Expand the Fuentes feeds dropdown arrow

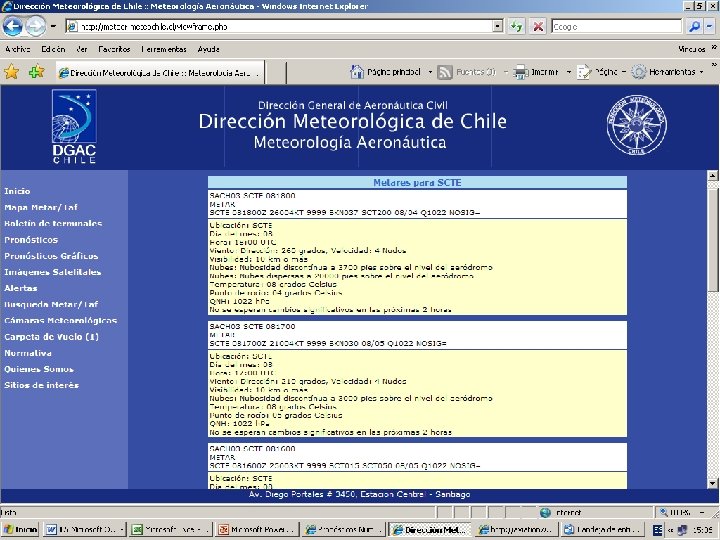coord(506,72)
